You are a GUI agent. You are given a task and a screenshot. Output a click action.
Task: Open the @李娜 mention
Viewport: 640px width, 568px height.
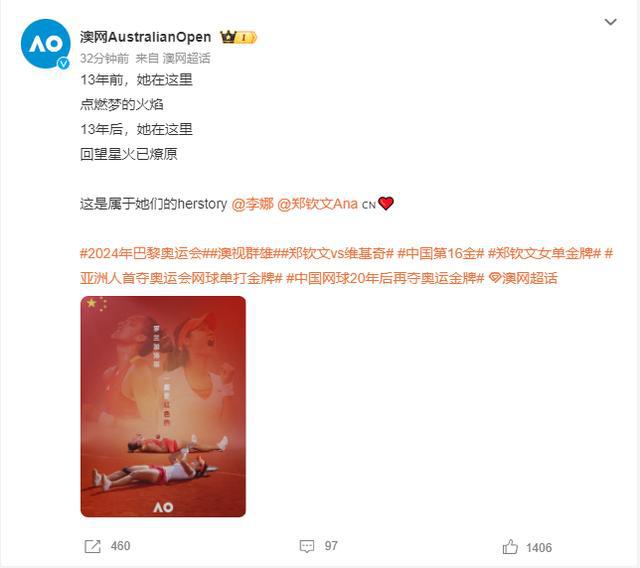[252, 204]
